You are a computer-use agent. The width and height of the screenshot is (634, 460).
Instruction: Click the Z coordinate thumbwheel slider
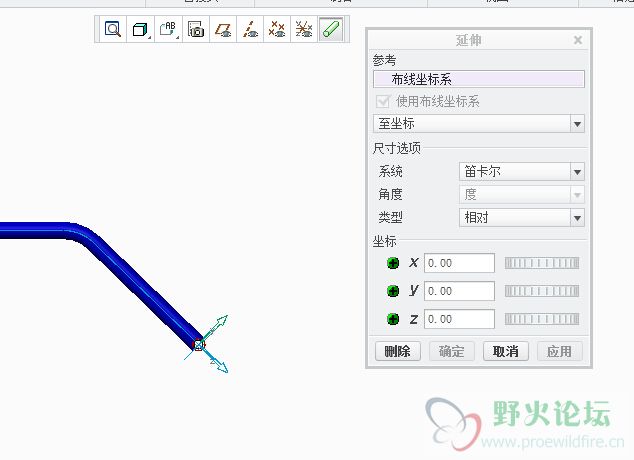[x=542, y=319]
